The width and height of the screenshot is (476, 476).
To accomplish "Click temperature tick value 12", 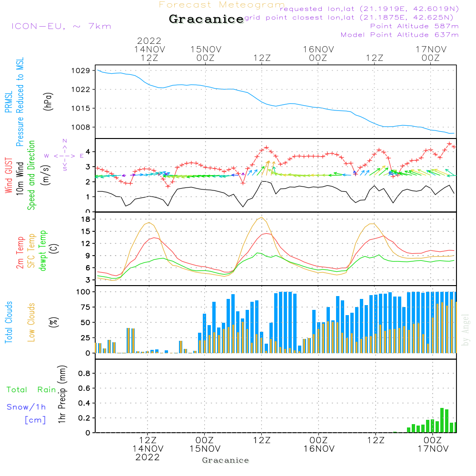I will click(86, 243).
